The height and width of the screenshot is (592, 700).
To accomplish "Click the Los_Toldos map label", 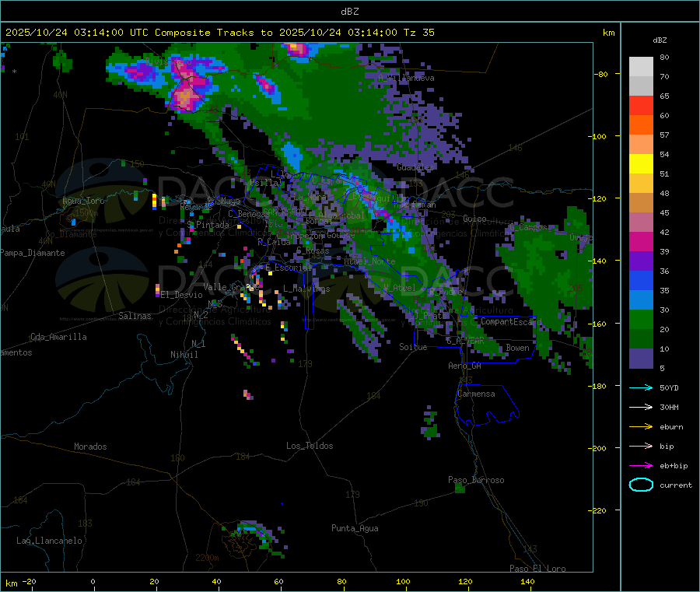I will (310, 446).
